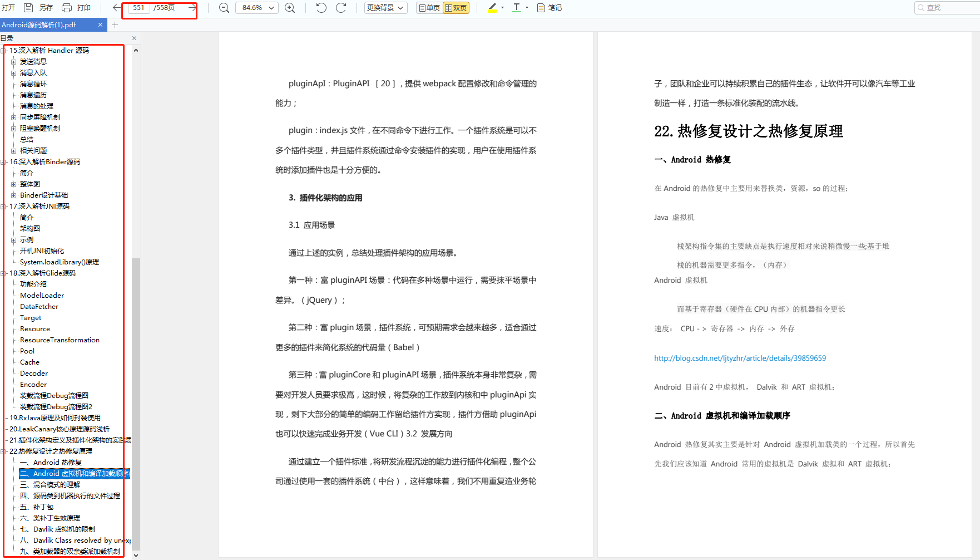Go to previous page with left arrow
This screenshot has height=560, width=980.
(116, 8)
